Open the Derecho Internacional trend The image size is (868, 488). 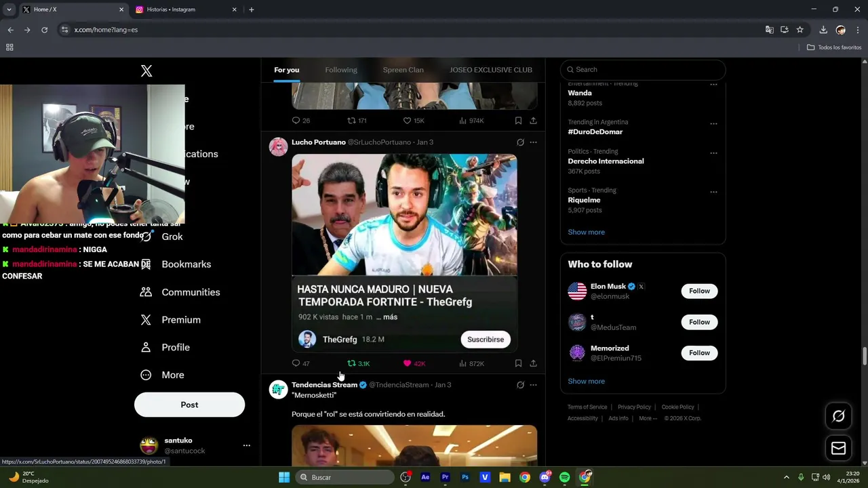[606, 161]
